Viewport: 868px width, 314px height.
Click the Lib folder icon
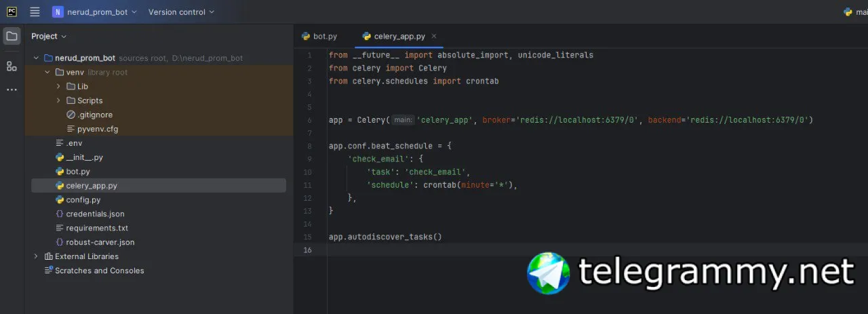71,87
